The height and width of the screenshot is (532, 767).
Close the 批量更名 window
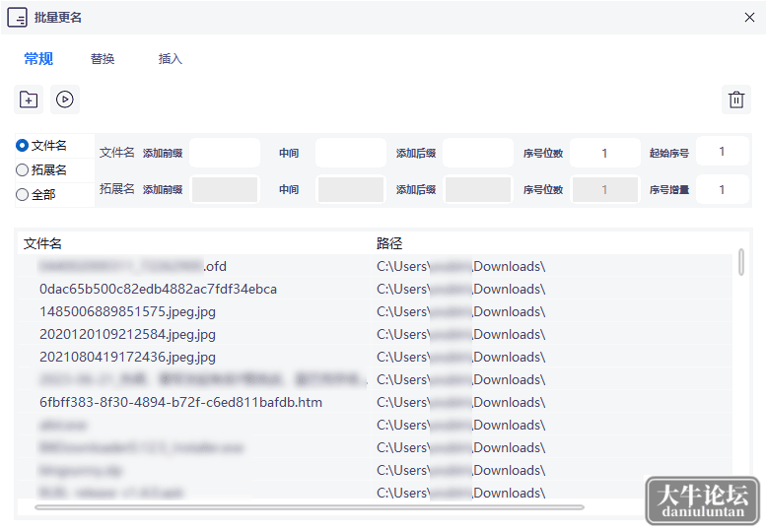(749, 18)
